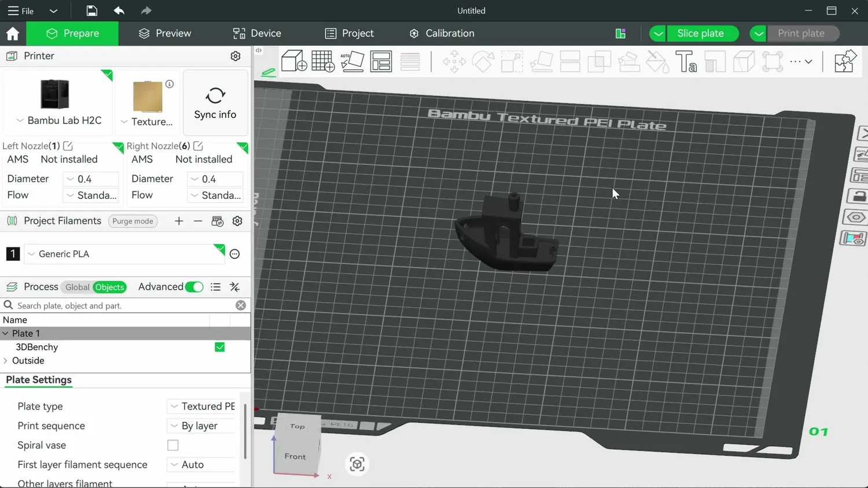868x488 pixels.
Task: Select the Support painting tool
Action: click(628, 61)
